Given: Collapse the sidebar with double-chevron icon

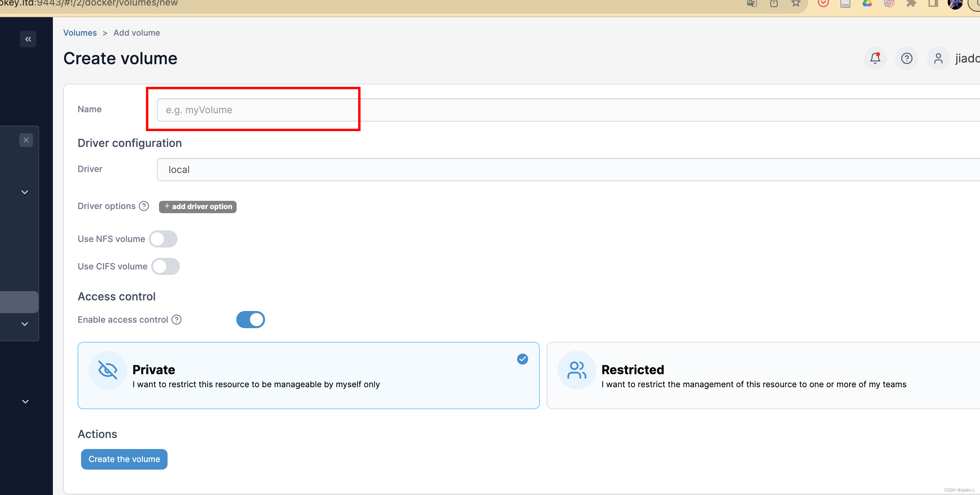Looking at the screenshot, I should [x=28, y=39].
